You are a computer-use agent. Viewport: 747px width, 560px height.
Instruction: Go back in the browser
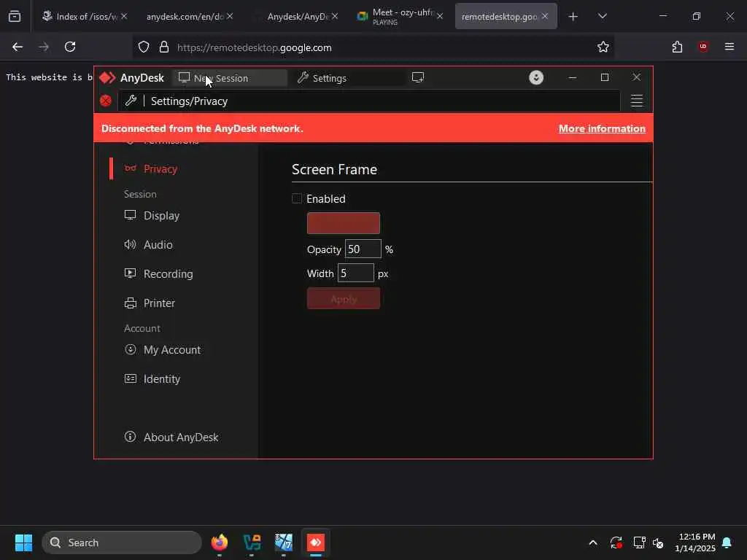(x=18, y=47)
